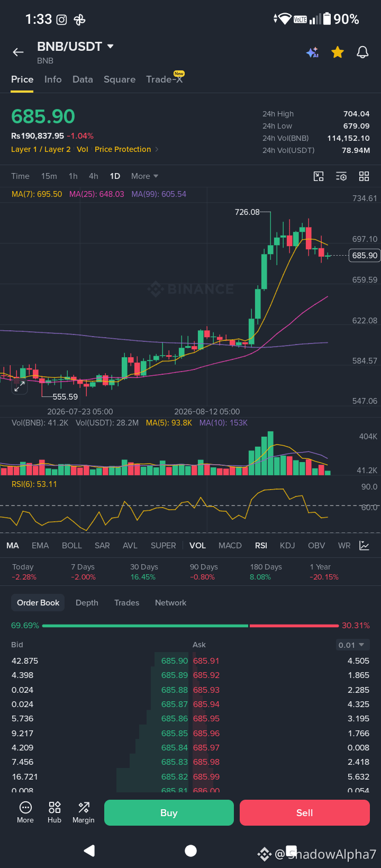Open the Vol tag link
381x868 pixels.
click(x=83, y=149)
